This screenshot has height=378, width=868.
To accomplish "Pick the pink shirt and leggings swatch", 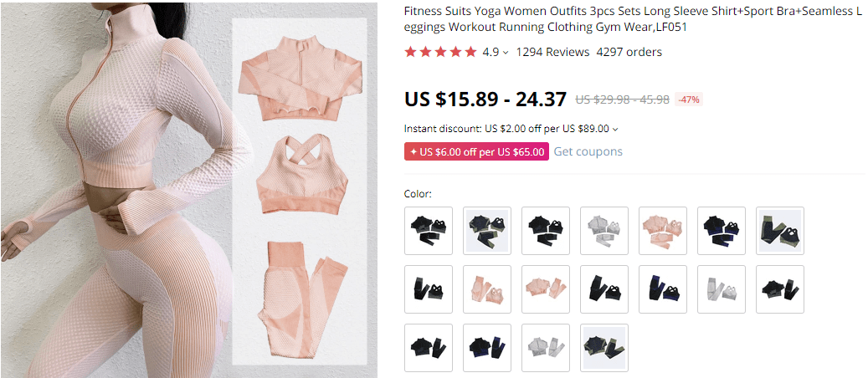I will [545, 289].
